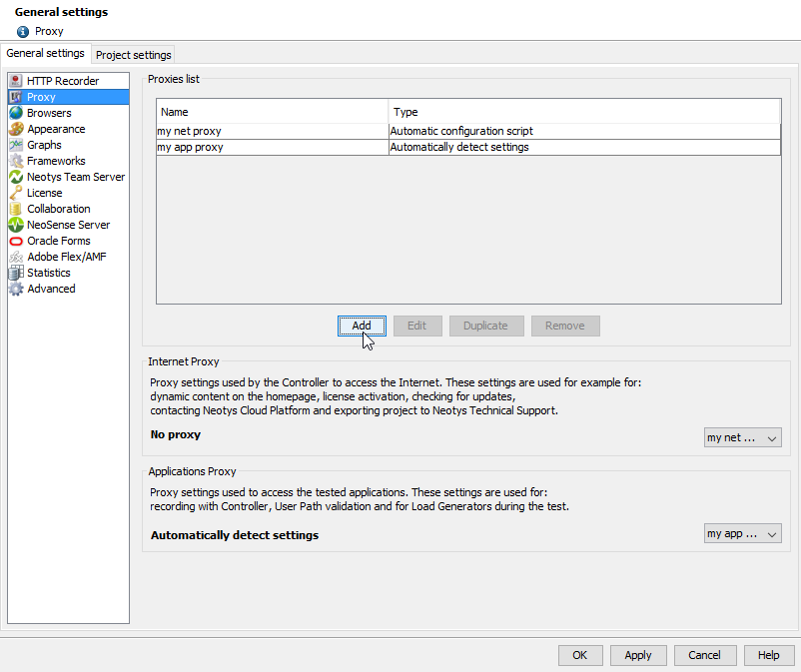
Task: Open the Internet Proxy dropdown
Action: click(742, 437)
